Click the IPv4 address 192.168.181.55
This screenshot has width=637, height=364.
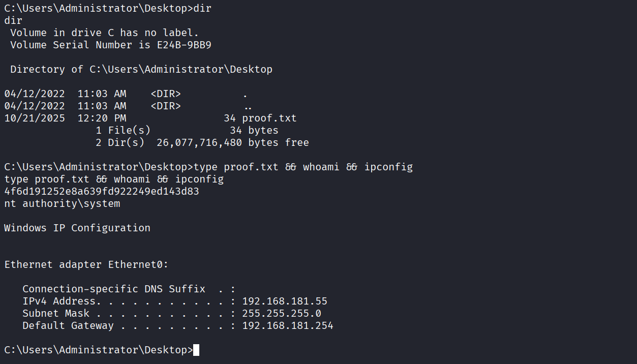[285, 301]
